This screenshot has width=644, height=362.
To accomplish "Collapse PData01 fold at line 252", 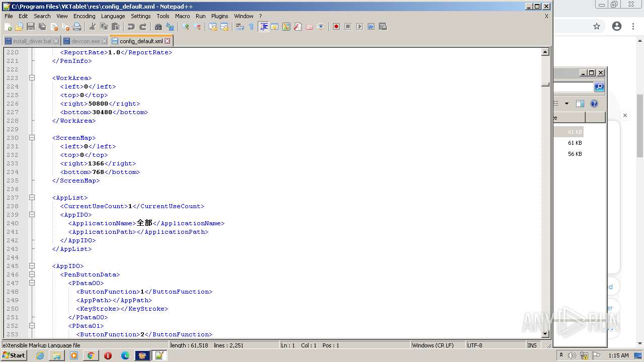I will click(x=32, y=326).
